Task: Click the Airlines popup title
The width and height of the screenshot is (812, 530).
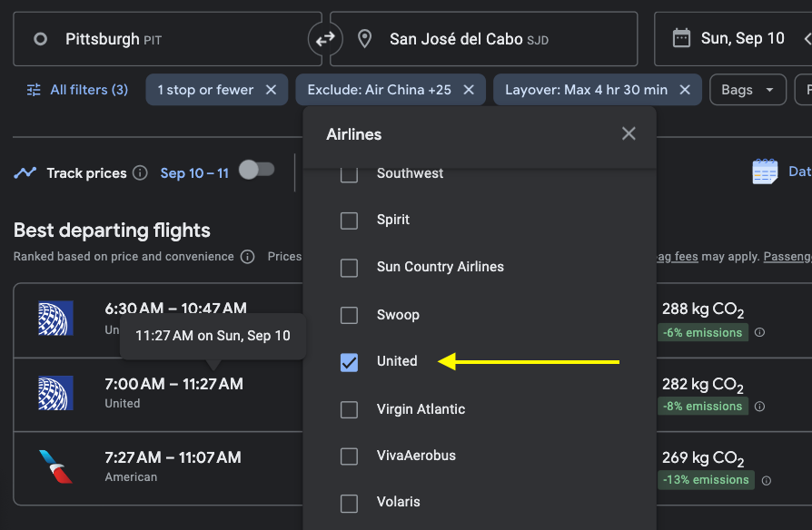Action: [x=353, y=134]
